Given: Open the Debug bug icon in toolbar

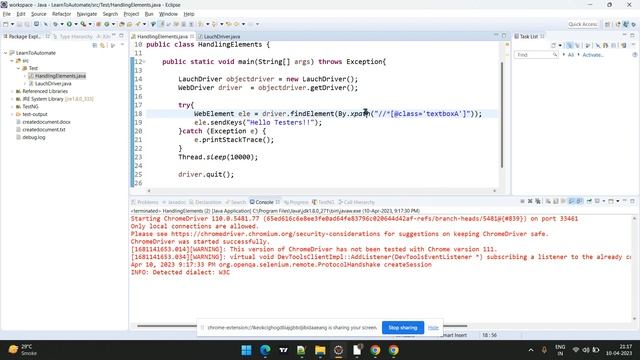Looking at the screenshot, I should pyautogui.click(x=55, y=24).
